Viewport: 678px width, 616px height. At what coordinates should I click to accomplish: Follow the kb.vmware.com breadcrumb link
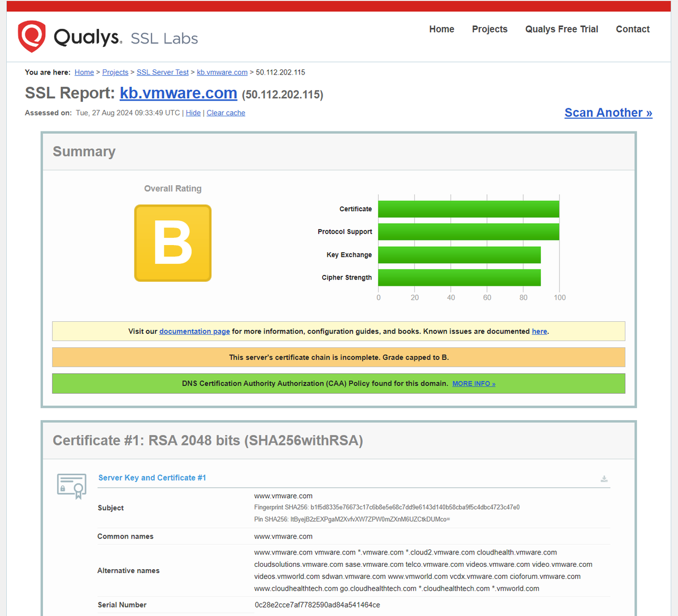[222, 72]
